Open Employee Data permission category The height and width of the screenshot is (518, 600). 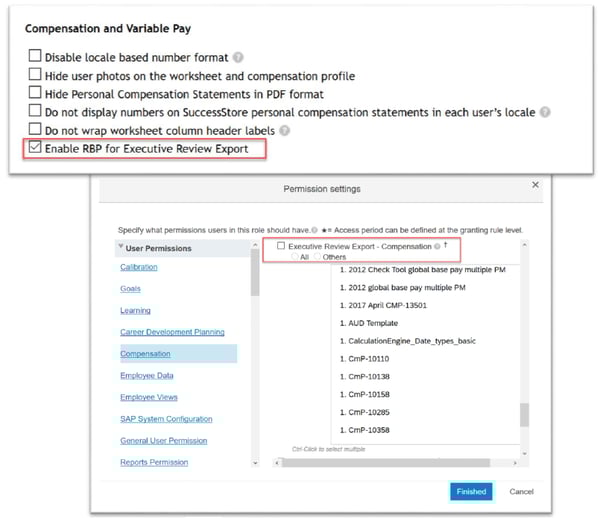pyautogui.click(x=147, y=376)
